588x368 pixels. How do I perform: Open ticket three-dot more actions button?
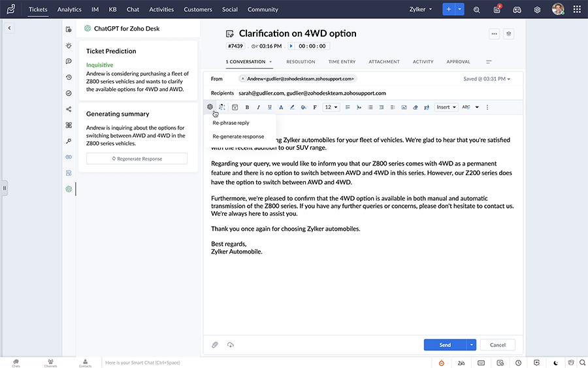[495, 34]
